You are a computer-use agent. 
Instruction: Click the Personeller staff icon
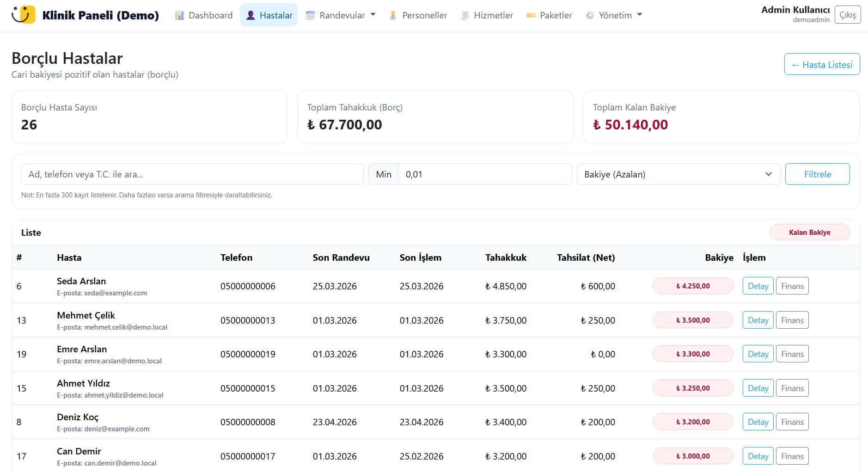click(393, 15)
